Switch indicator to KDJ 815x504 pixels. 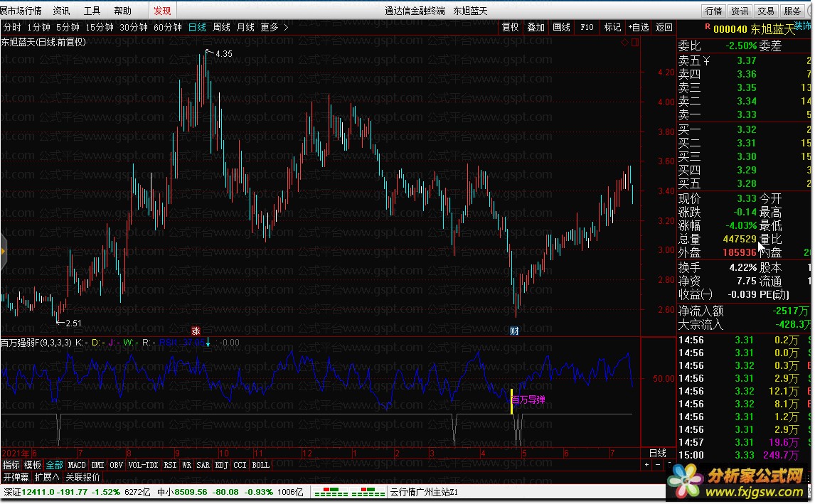coord(221,464)
